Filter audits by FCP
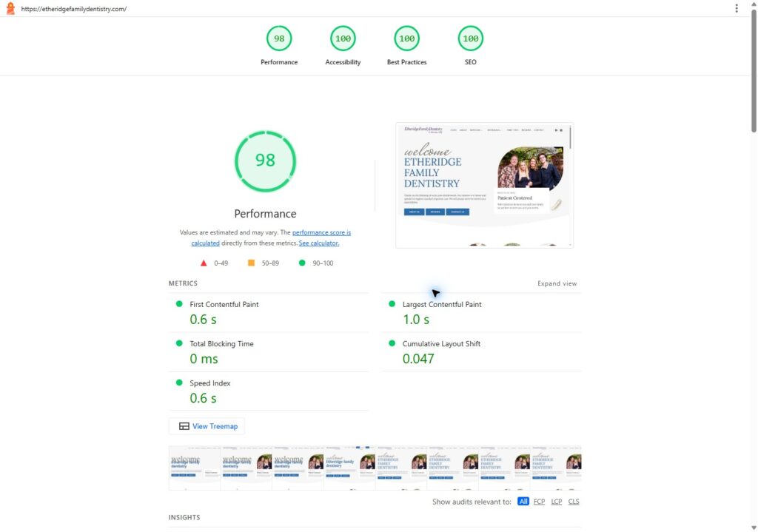Image resolution: width=758 pixels, height=532 pixels. (x=539, y=502)
